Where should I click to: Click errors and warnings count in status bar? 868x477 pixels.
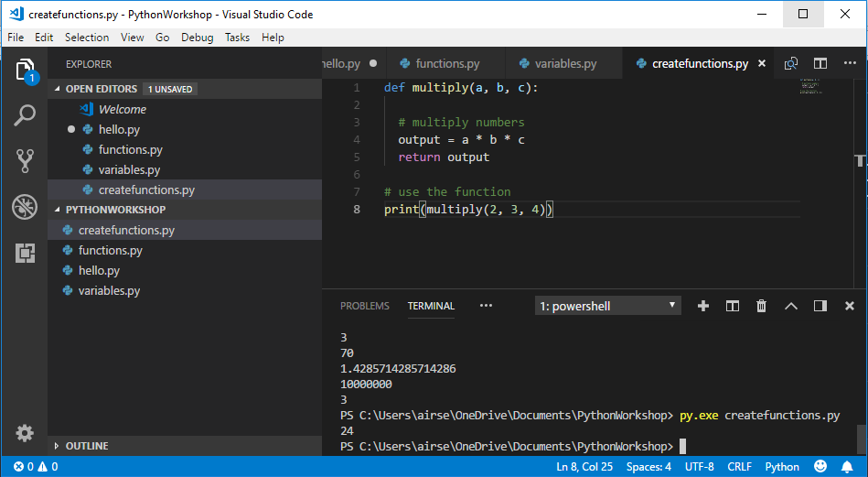coord(36,467)
